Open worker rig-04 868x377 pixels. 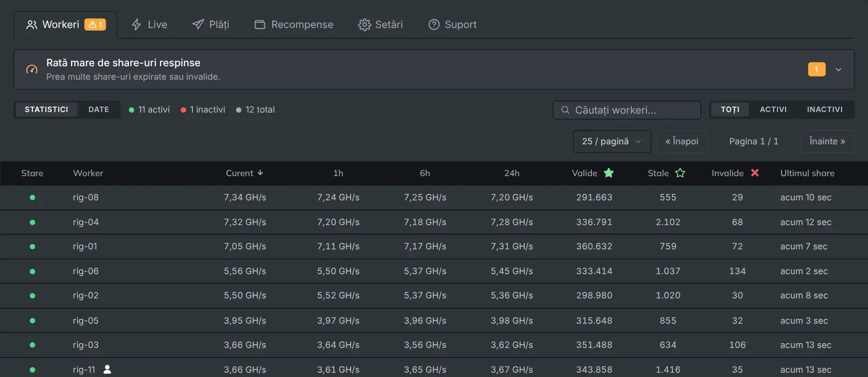86,222
